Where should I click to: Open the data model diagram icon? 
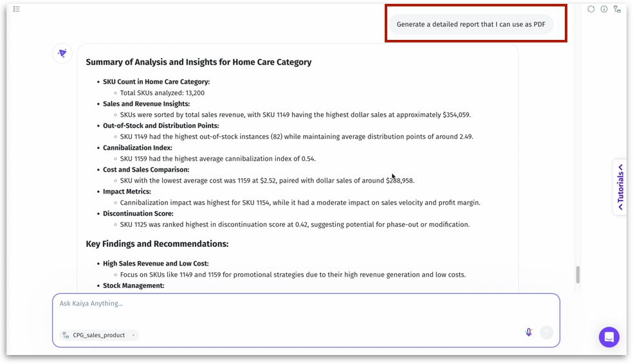(617, 9)
